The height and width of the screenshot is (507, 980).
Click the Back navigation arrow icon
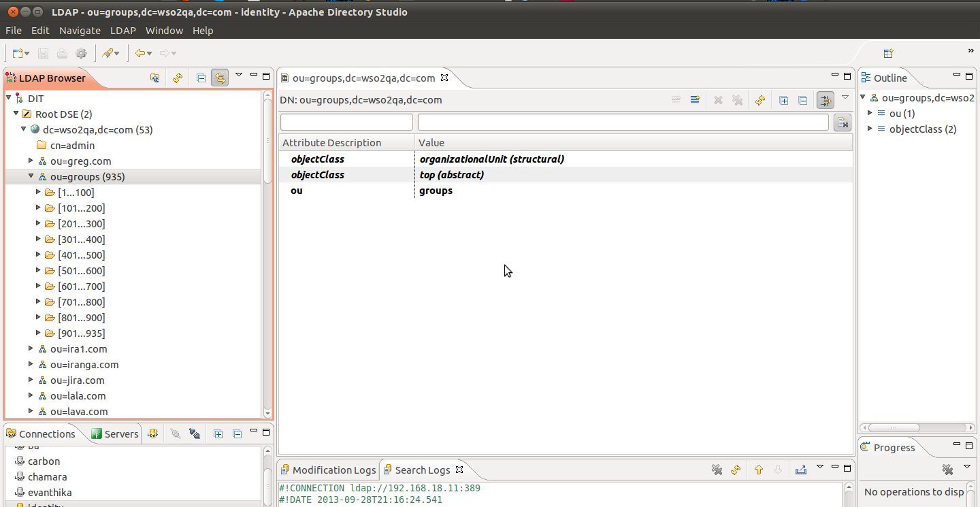tap(140, 53)
